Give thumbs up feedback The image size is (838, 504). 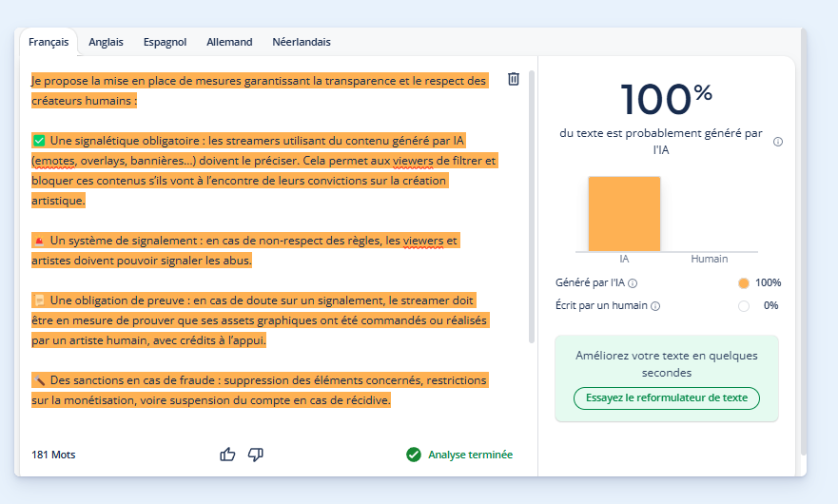[x=227, y=455]
